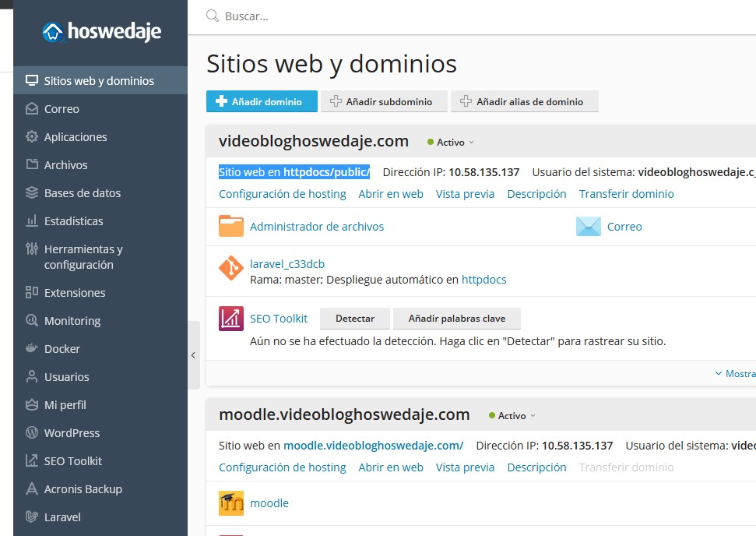
Task: Open Configuración de hosting for moodle subdomain
Action: [x=283, y=467]
